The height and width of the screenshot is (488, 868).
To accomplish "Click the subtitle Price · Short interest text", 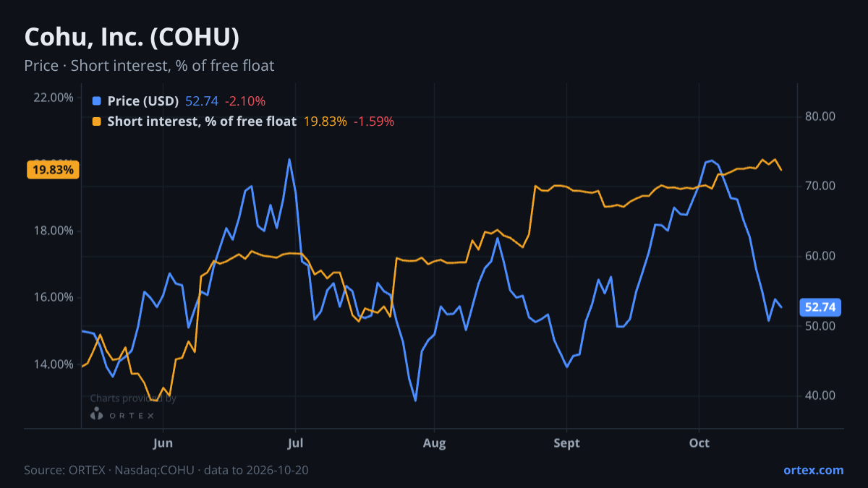I will [x=149, y=66].
